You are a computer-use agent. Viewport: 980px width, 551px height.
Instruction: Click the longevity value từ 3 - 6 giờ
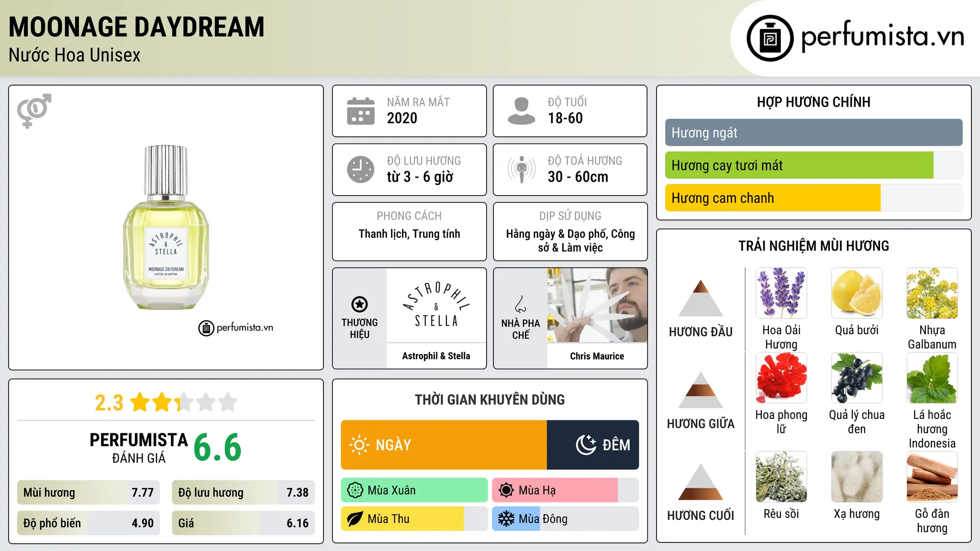click(420, 177)
